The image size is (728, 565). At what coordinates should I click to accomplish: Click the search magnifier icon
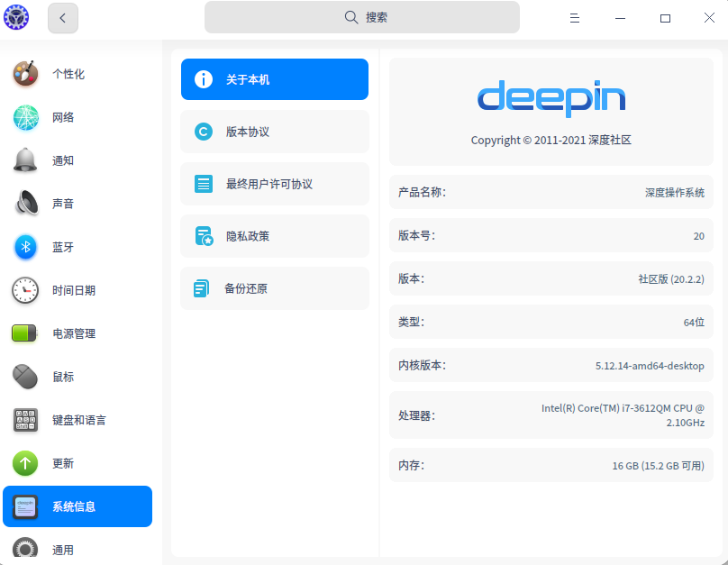[x=351, y=17]
